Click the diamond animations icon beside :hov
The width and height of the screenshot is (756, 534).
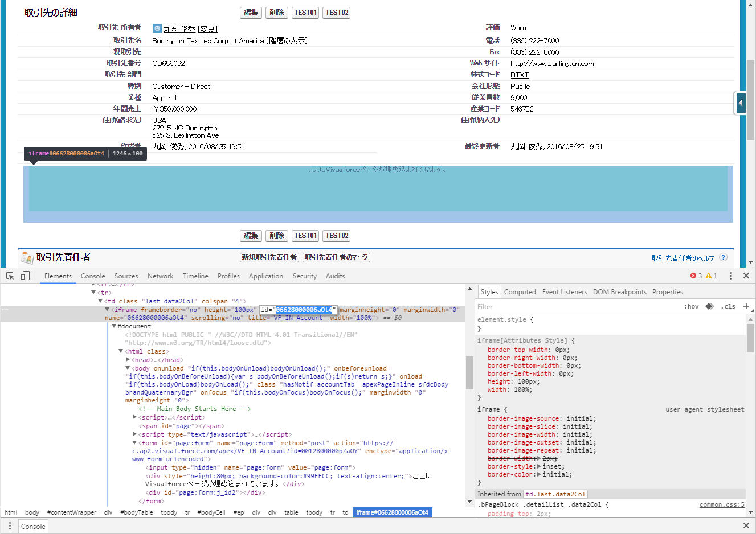(710, 306)
